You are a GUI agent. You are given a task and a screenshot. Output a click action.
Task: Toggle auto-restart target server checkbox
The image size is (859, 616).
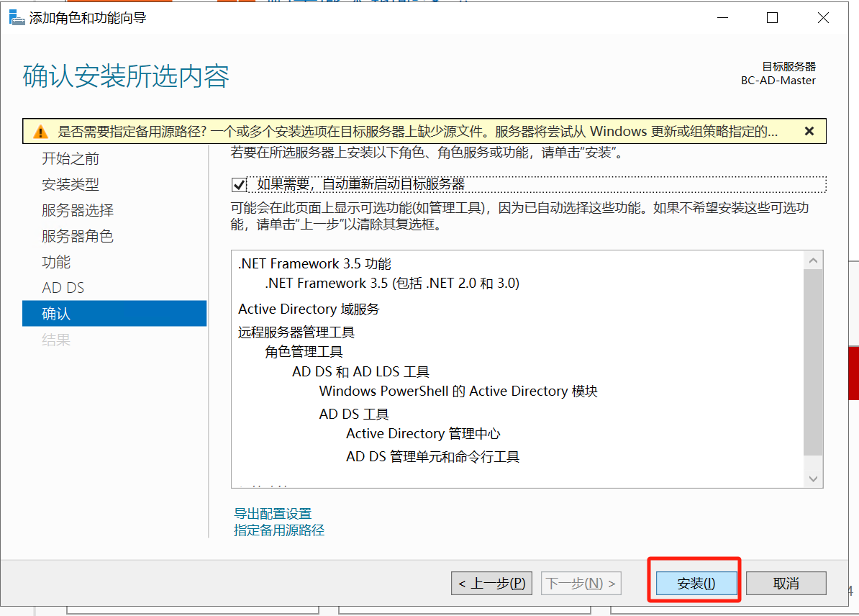[x=240, y=185]
